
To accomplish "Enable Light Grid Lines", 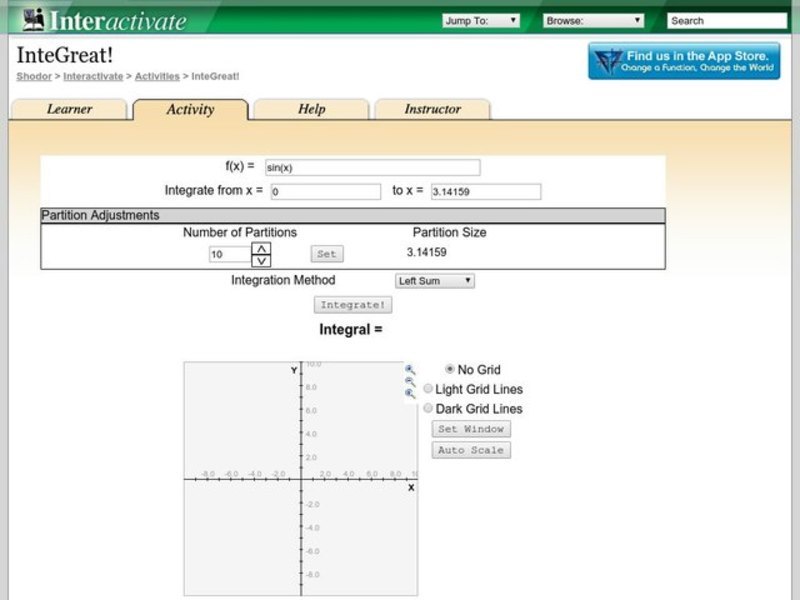I will pos(429,389).
